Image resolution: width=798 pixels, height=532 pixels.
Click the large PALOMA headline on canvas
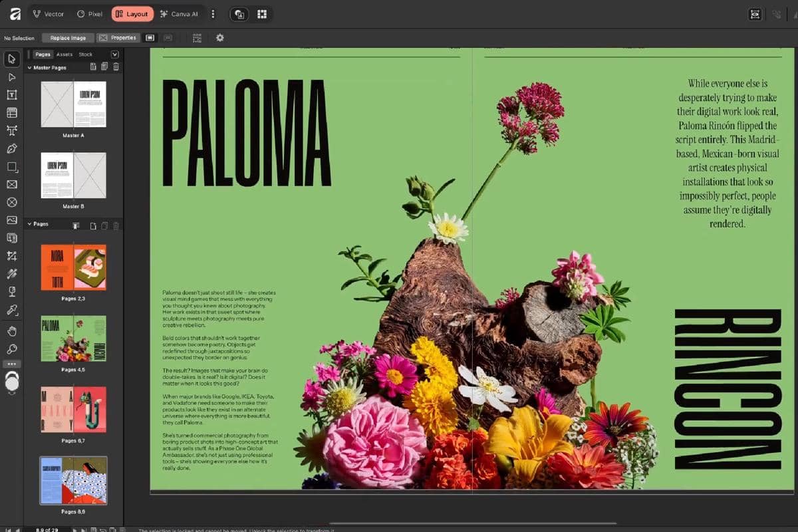246,132
